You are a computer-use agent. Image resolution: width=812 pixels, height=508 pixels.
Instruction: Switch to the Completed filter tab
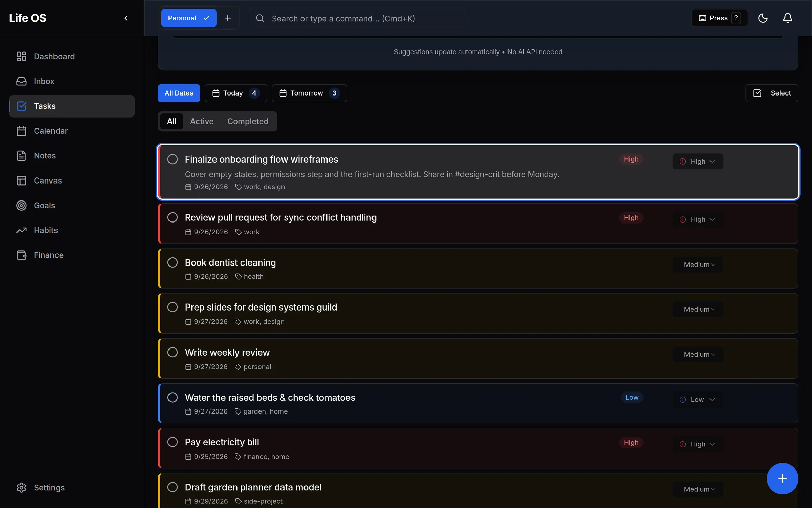pyautogui.click(x=248, y=121)
